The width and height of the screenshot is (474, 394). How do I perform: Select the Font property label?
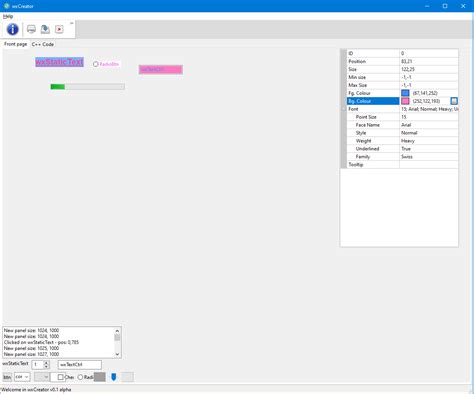click(353, 109)
